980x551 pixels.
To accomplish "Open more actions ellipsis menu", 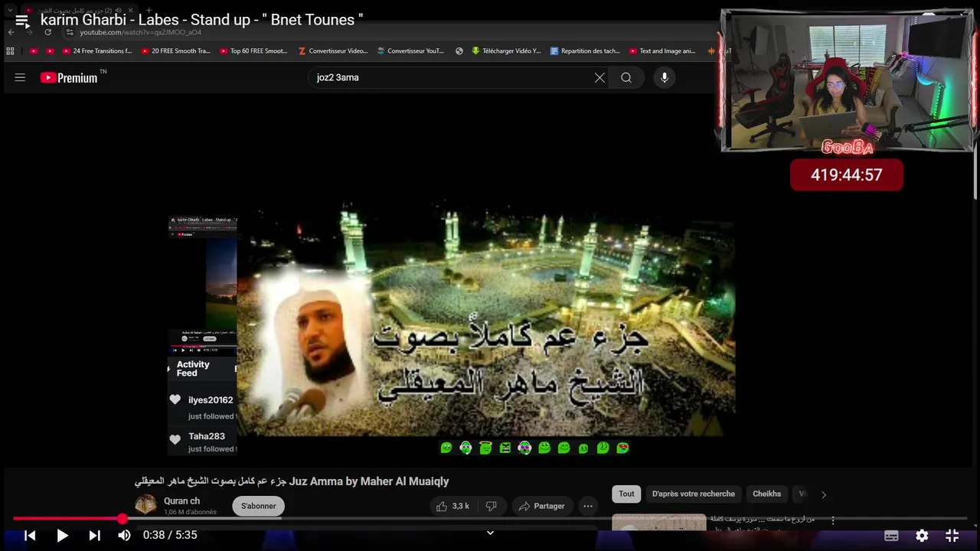I will tap(588, 506).
